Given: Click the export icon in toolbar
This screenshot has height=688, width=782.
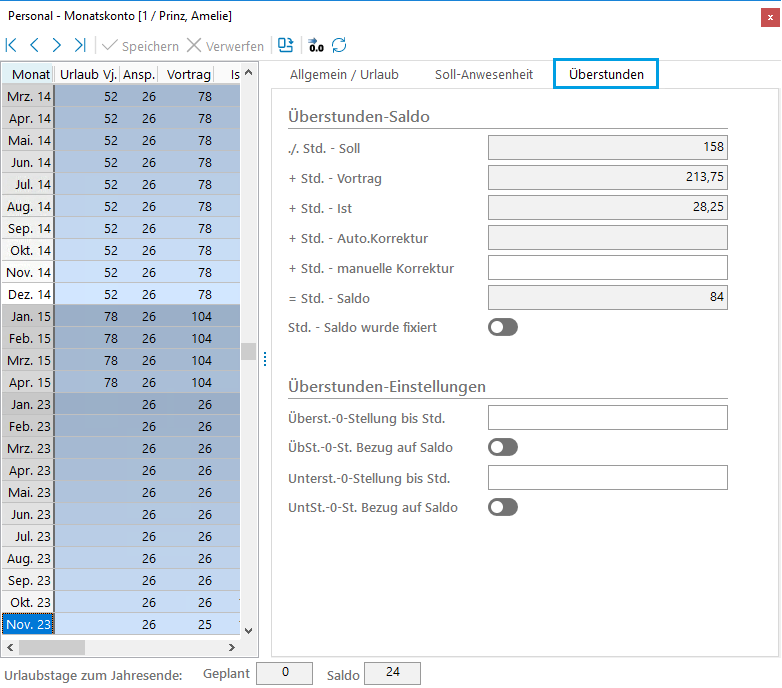Looking at the screenshot, I should [x=286, y=46].
